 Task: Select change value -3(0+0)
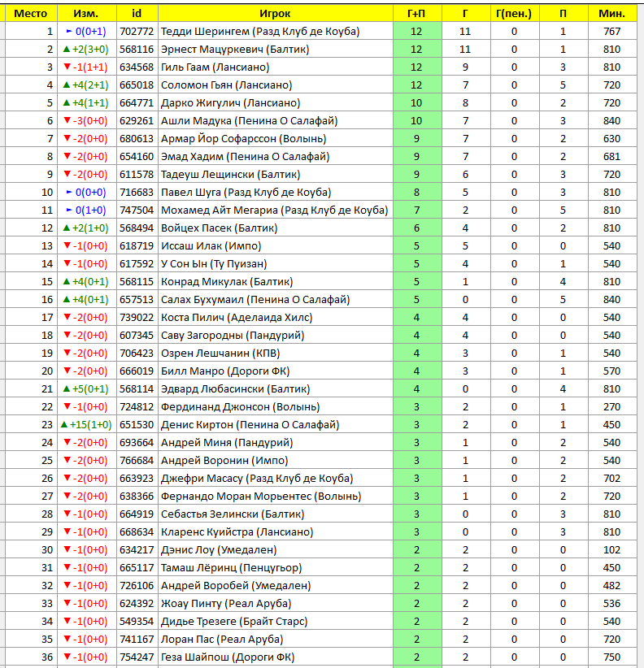tap(87, 120)
